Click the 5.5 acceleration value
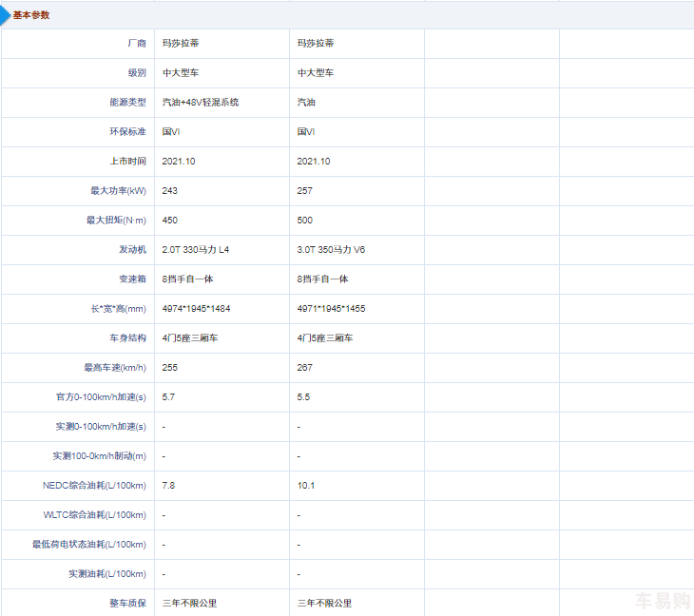The width and height of the screenshot is (694, 616). (303, 397)
